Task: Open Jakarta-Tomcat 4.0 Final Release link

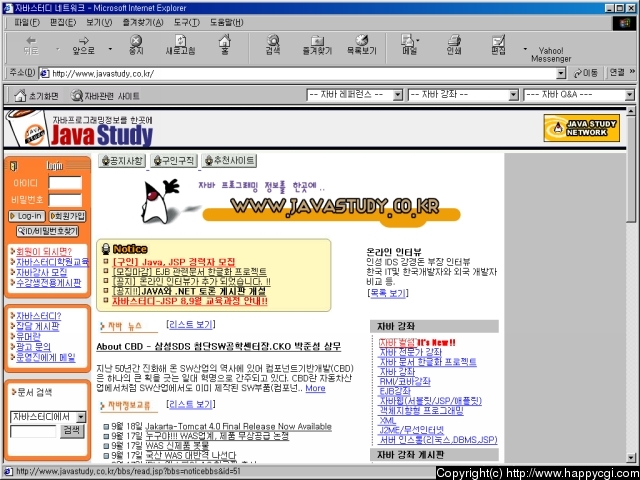Action: pyautogui.click(x=238, y=427)
